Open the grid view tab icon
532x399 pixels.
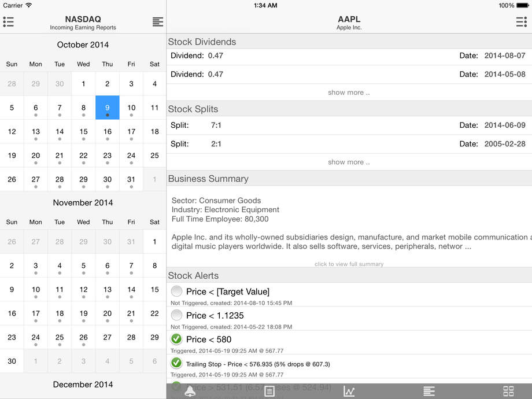point(508,391)
